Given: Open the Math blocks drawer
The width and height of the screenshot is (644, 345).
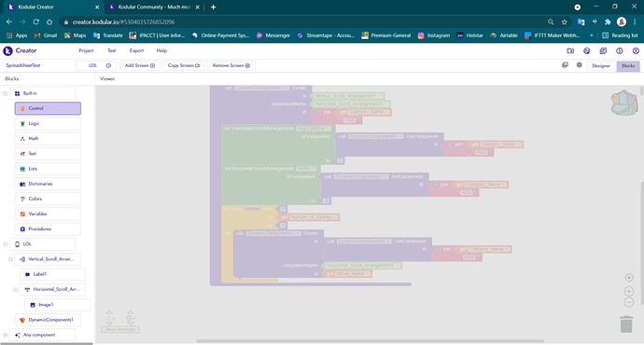Looking at the screenshot, I should (48, 139).
